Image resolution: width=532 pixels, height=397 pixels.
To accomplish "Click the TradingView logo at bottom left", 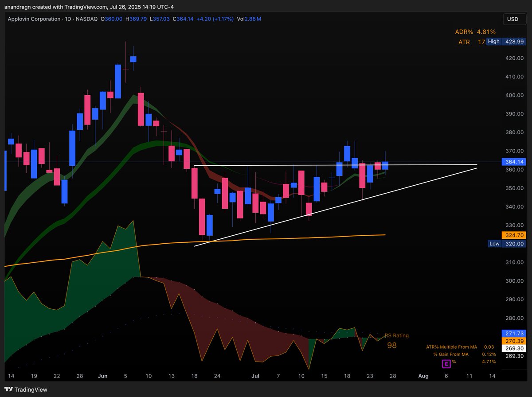I will tap(27, 390).
